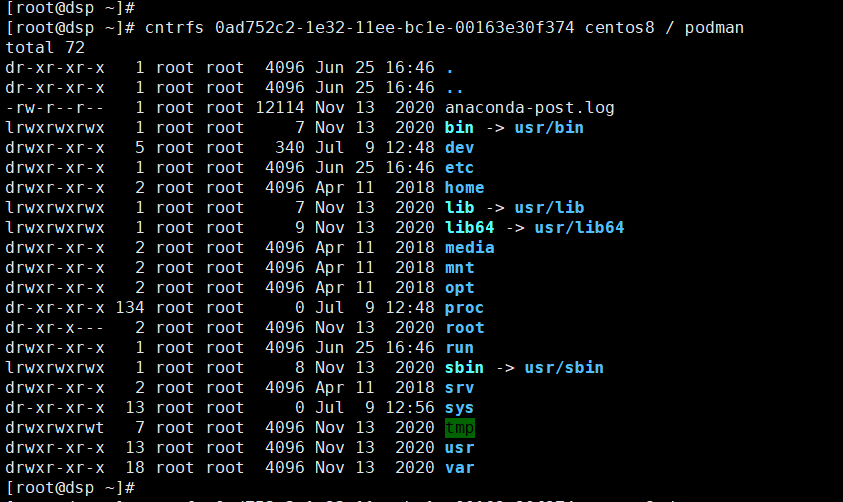Click the usr/bin symlink target
Screen dimensions: 843x502
tap(549, 128)
